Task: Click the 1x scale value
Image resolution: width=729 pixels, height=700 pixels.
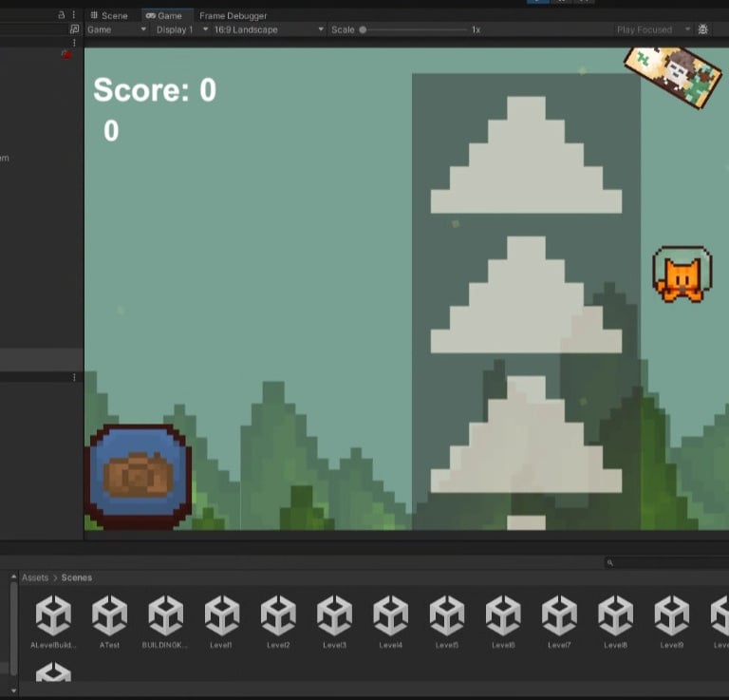Action: (477, 29)
